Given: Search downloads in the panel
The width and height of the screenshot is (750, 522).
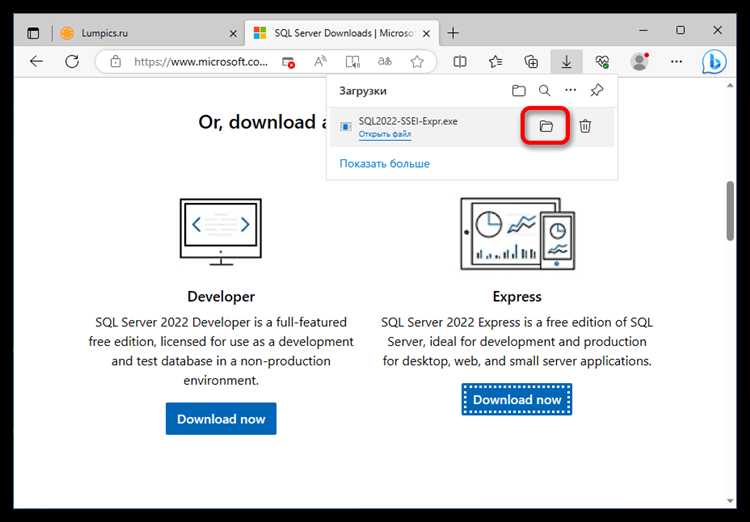Looking at the screenshot, I should [544, 90].
